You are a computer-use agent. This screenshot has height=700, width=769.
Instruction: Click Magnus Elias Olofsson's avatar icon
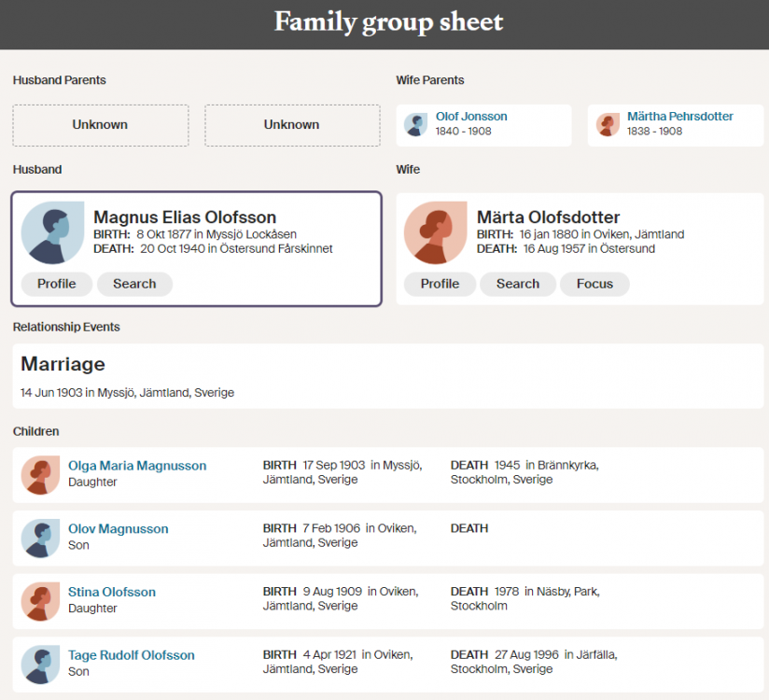[52, 232]
